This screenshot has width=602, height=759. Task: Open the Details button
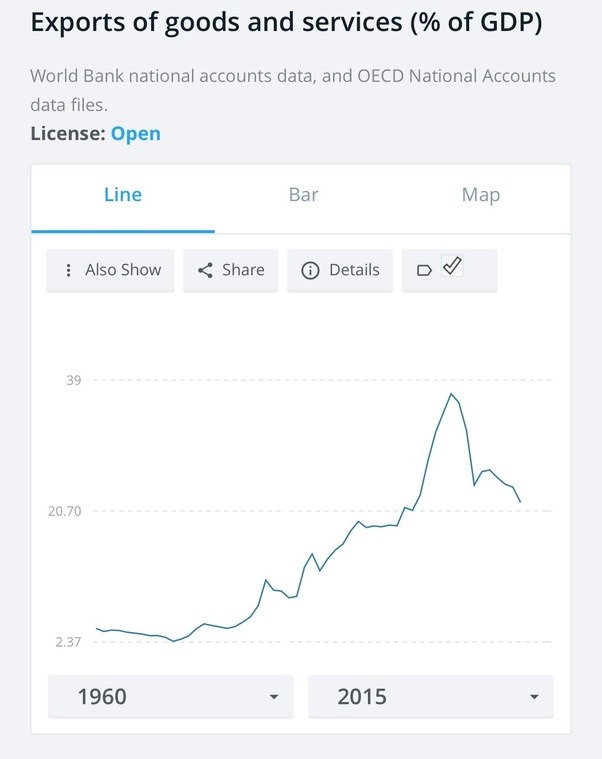(x=340, y=270)
